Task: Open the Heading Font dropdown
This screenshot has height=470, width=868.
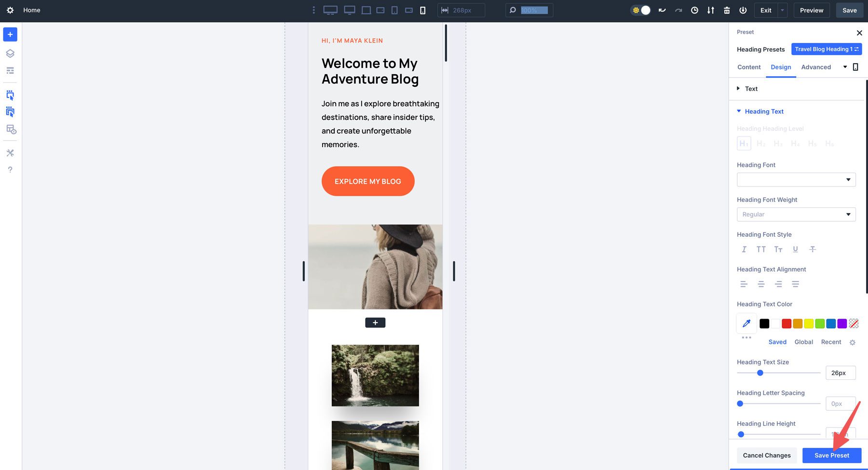Action: pyautogui.click(x=796, y=179)
